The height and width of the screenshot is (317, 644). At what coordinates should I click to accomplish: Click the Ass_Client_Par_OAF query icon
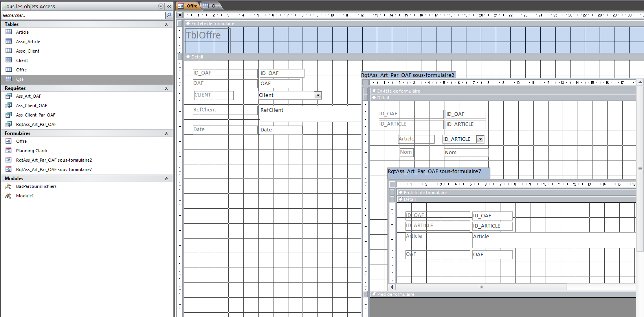point(9,115)
